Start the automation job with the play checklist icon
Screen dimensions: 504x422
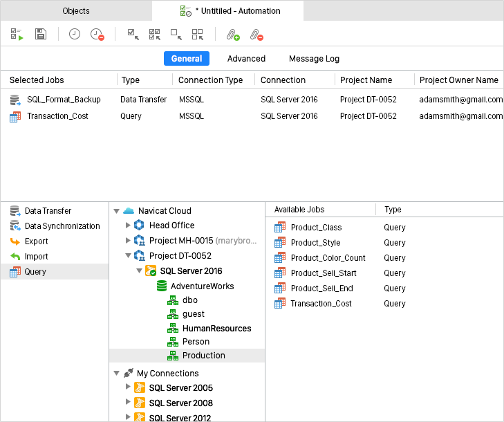(x=17, y=34)
